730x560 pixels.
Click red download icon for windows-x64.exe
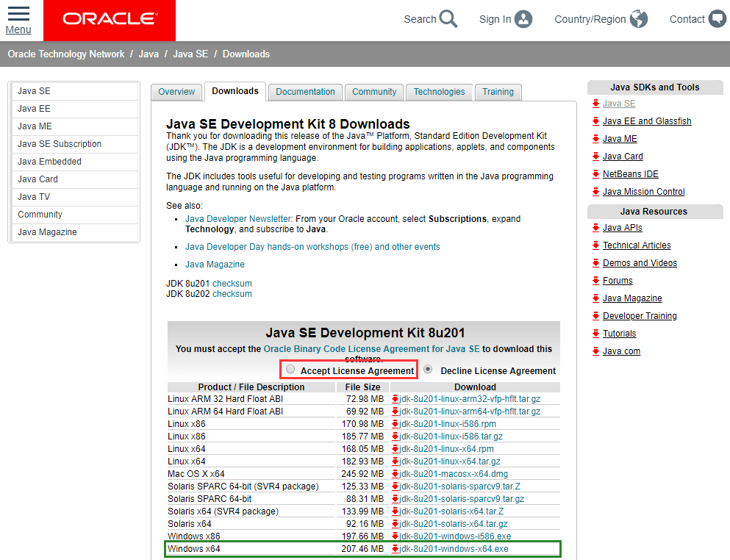click(x=395, y=549)
